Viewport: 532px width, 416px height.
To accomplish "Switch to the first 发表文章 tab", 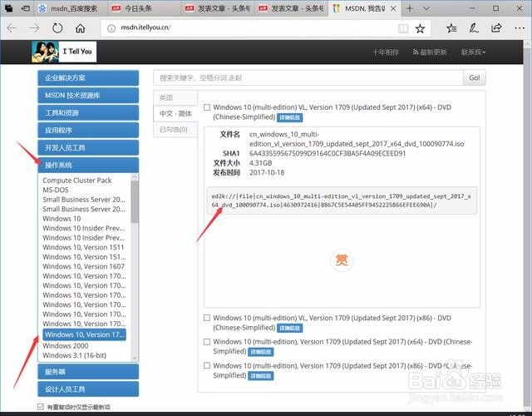I will [218, 8].
